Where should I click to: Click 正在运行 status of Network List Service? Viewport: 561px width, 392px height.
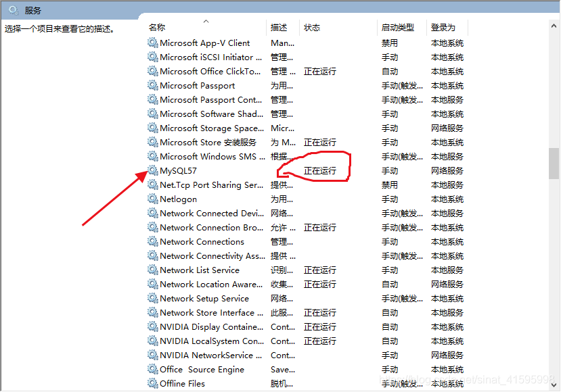point(320,270)
